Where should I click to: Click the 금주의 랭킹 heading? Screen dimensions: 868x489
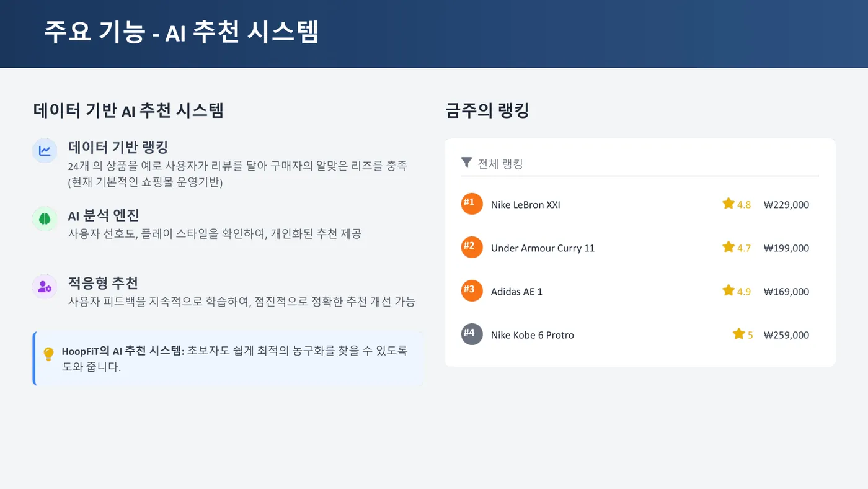pyautogui.click(x=487, y=111)
